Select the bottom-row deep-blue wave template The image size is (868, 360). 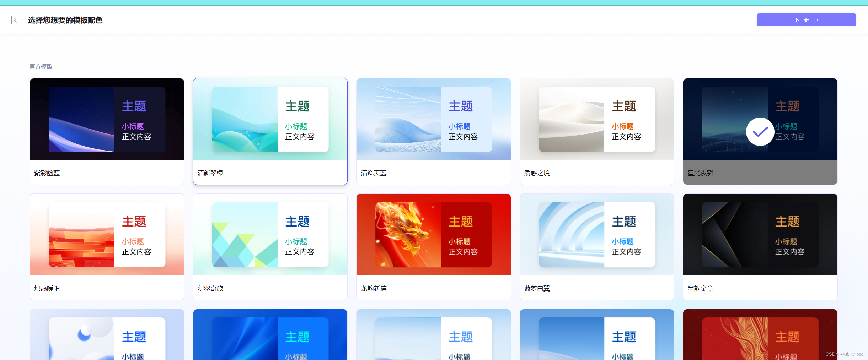pyautogui.click(x=270, y=335)
